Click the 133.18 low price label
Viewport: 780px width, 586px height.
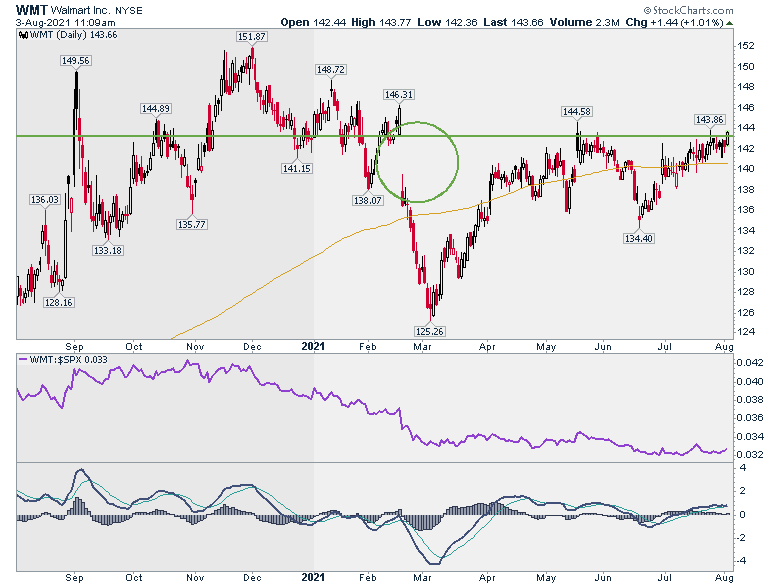click(108, 250)
